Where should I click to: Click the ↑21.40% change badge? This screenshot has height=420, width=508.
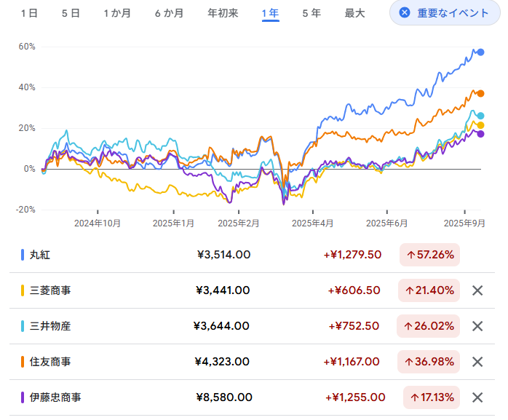pos(429,290)
